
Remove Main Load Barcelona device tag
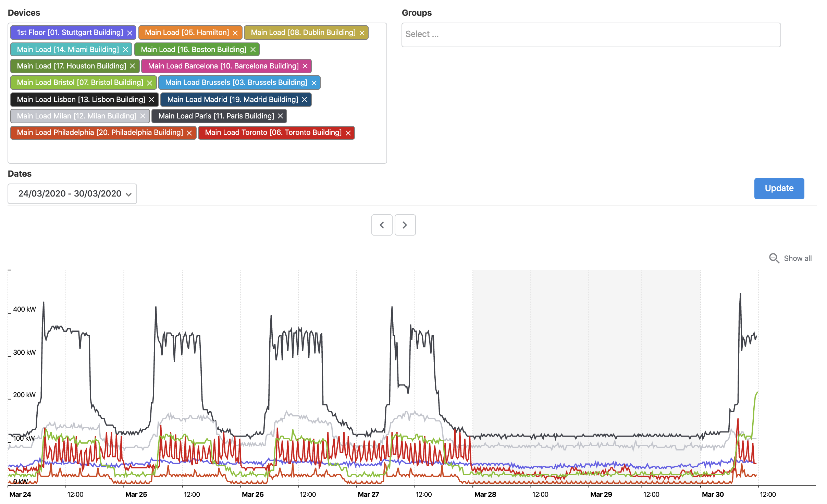(305, 66)
